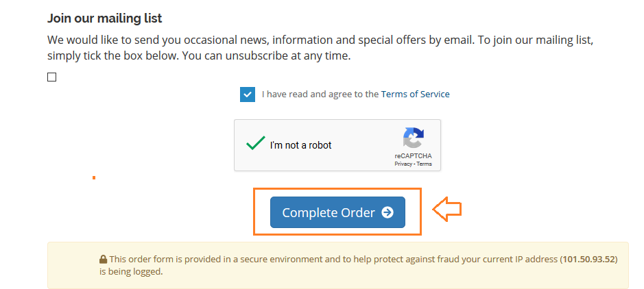Click the padlock icon in the security notice
Viewport: 644px width, 289px height.
(x=103, y=260)
